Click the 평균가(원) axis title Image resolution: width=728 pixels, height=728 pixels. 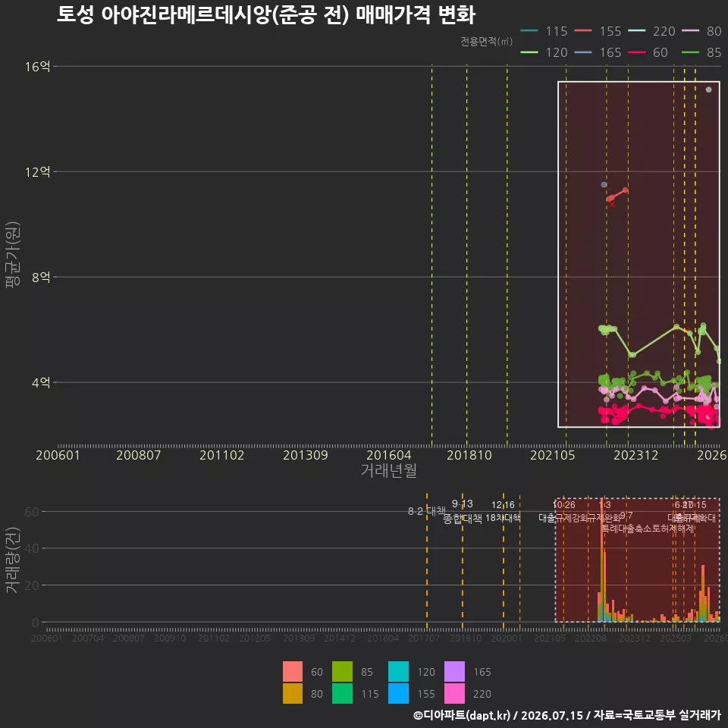[x=13, y=255]
